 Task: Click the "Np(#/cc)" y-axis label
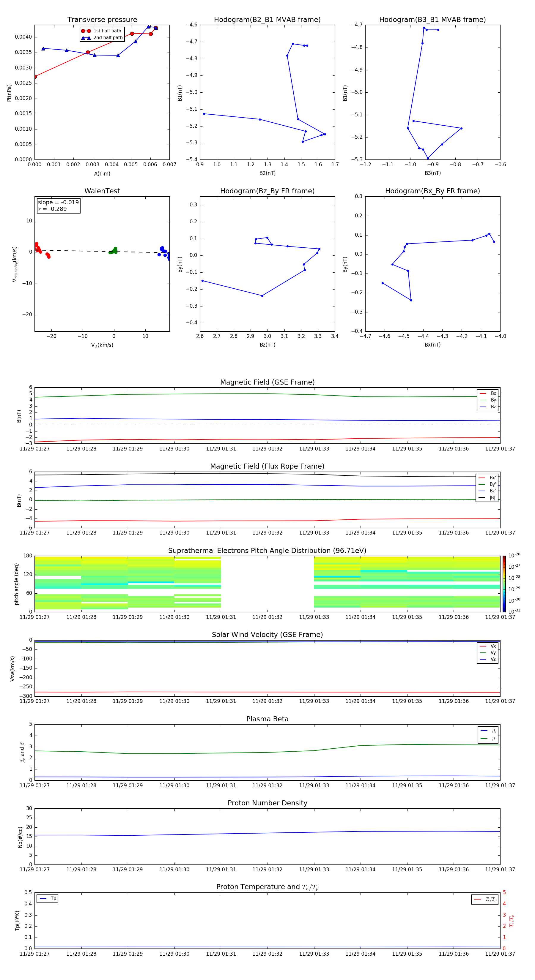click(20, 837)
